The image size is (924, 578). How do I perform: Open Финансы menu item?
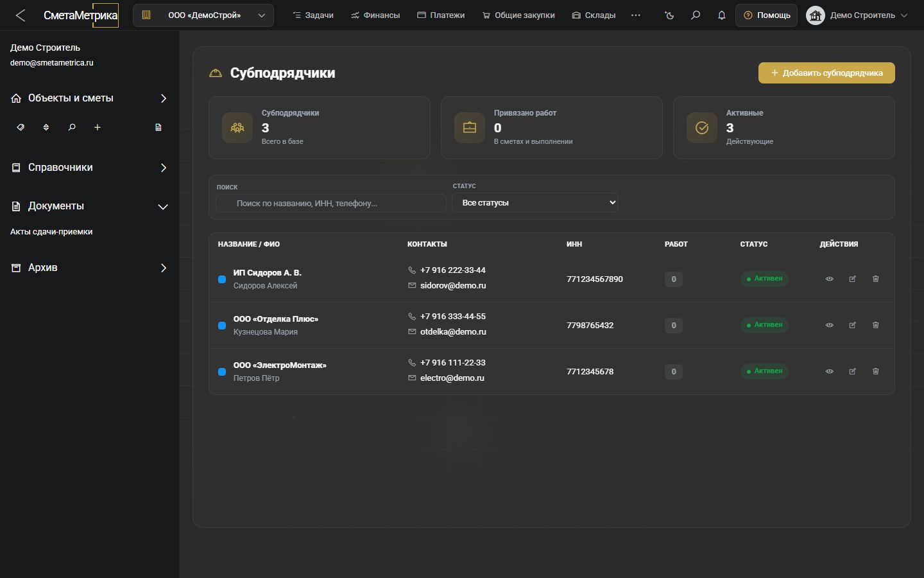coord(375,15)
